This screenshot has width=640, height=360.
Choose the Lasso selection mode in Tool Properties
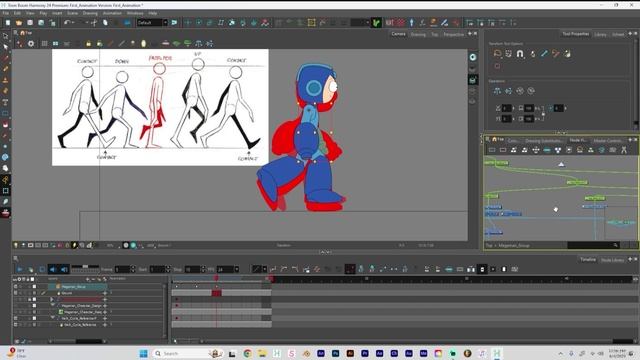[x=497, y=53]
